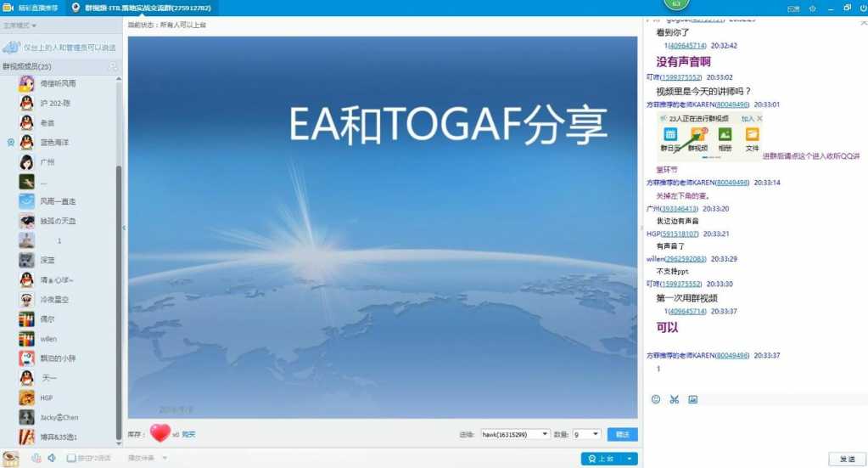Click avatar of Jacky Chen member
868x468 pixels.
[x=26, y=417]
